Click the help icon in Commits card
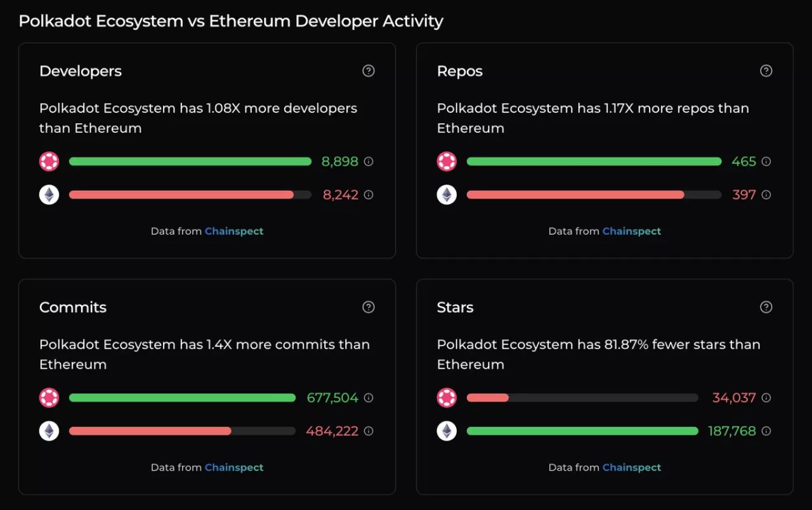812x510 pixels. click(x=368, y=307)
